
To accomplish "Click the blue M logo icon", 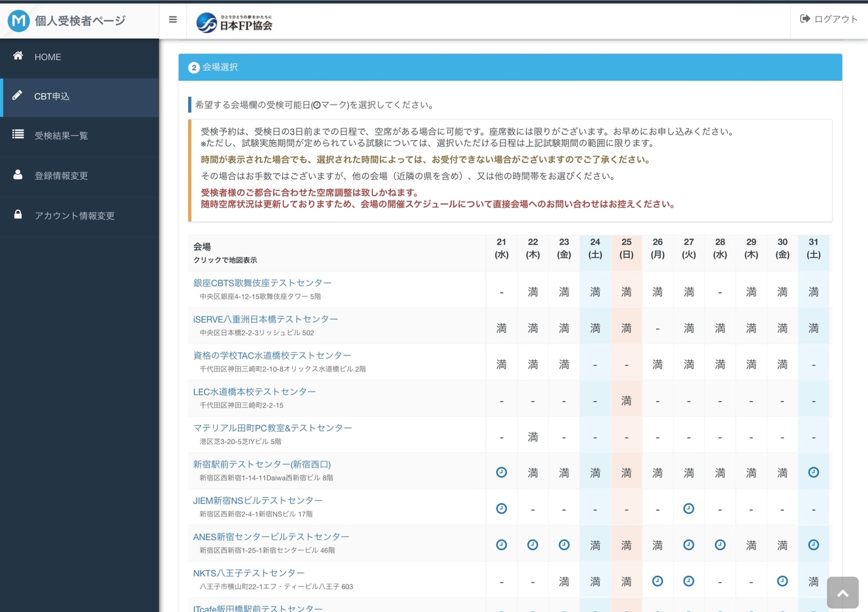I will (18, 21).
